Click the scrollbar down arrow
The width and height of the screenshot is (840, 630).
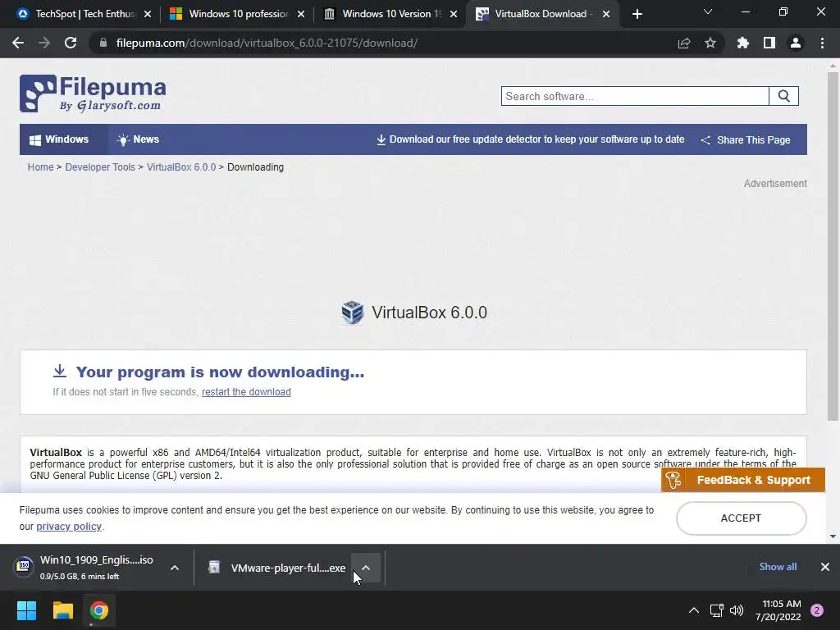pyautogui.click(x=833, y=536)
